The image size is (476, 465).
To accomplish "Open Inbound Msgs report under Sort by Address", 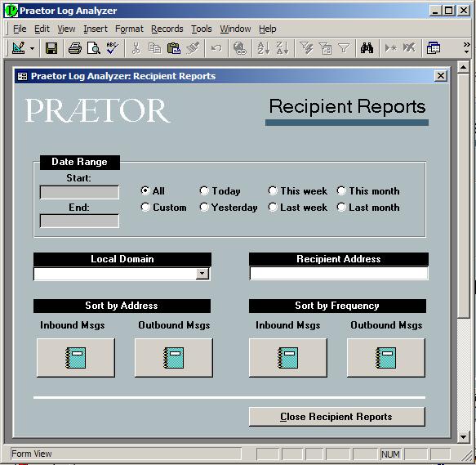I will (76, 358).
